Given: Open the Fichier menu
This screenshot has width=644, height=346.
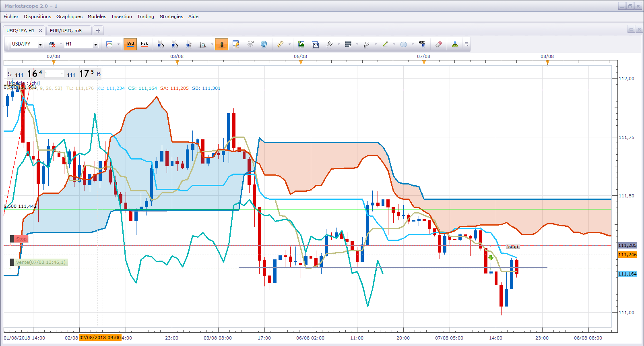Looking at the screenshot, I should [11, 17].
